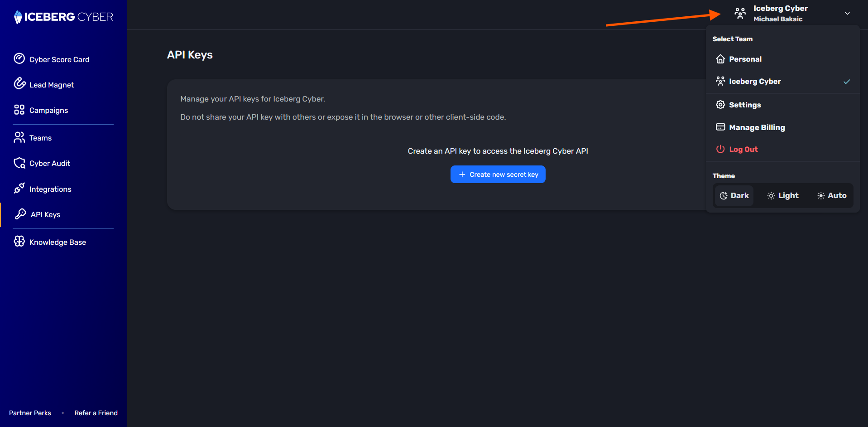This screenshot has height=427, width=868.
Task: Open Refer a Friend link
Action: pos(96,413)
